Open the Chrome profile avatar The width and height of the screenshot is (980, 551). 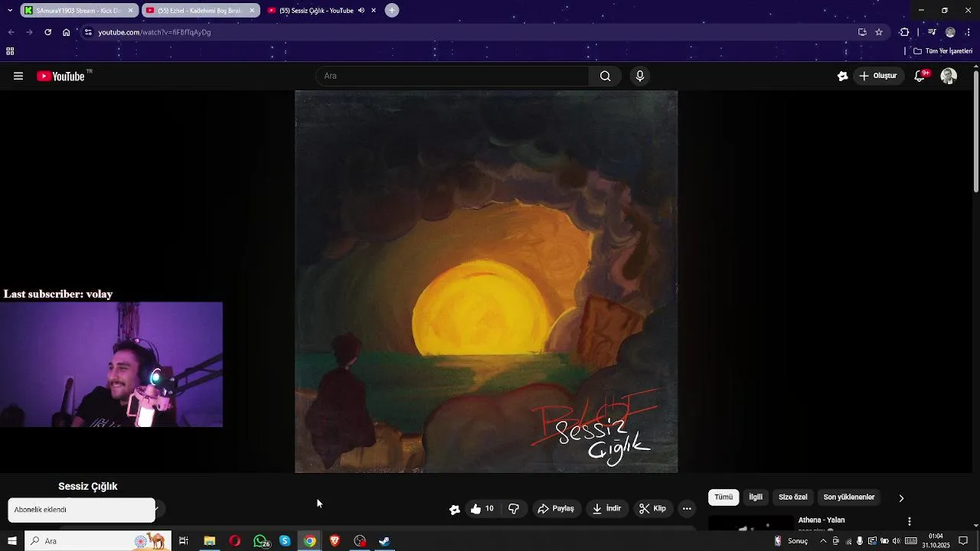point(950,32)
